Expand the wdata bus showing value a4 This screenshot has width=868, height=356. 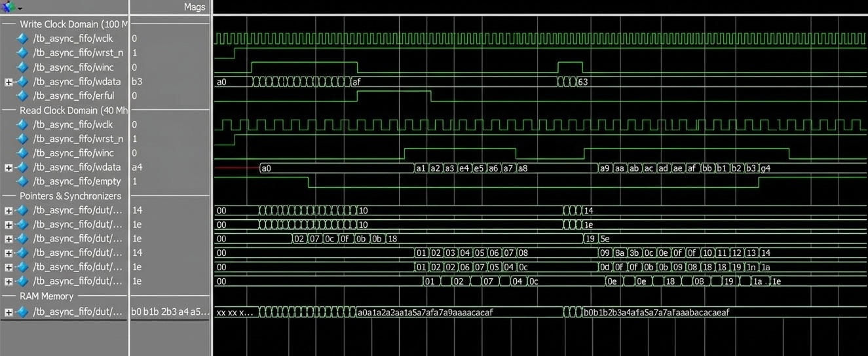coord(9,168)
